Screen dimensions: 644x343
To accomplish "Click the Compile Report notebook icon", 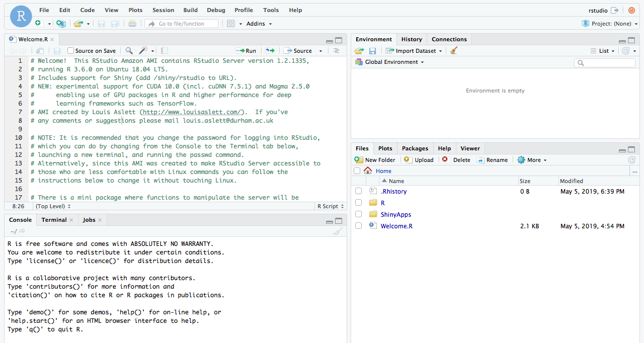I will 165,51.
